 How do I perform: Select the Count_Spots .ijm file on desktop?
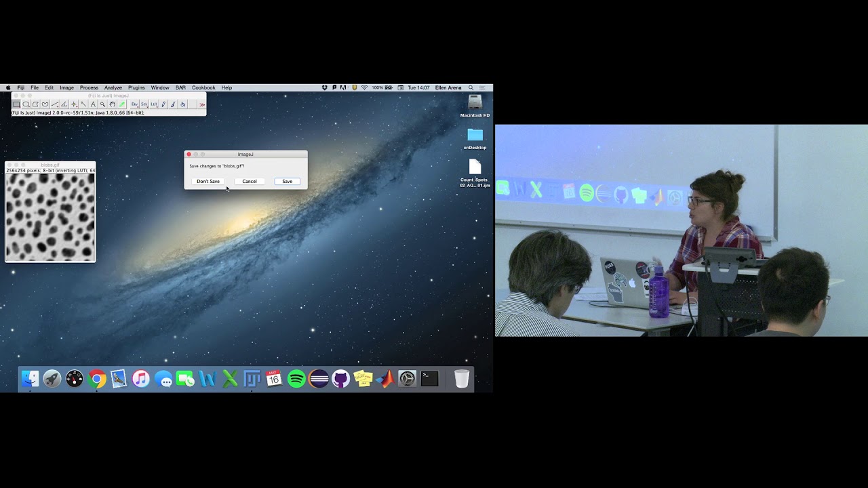point(475,174)
